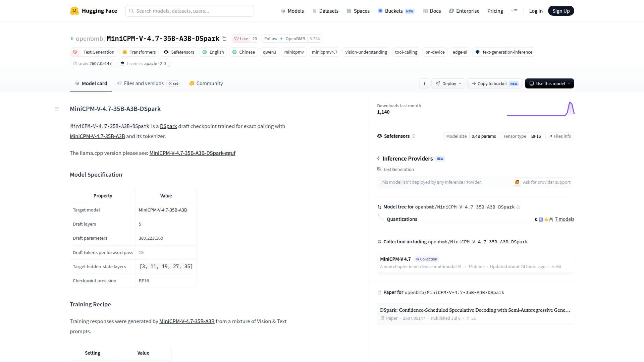This screenshot has height=362, width=644.
Task: Click the Sign Up button
Action: click(x=561, y=11)
